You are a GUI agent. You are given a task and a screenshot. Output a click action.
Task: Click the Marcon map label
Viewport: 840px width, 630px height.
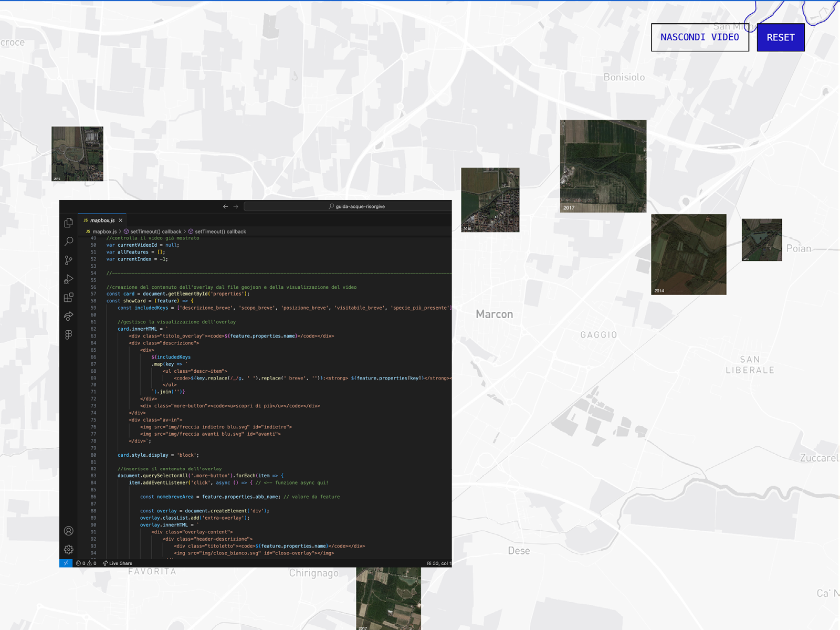pyautogui.click(x=495, y=314)
